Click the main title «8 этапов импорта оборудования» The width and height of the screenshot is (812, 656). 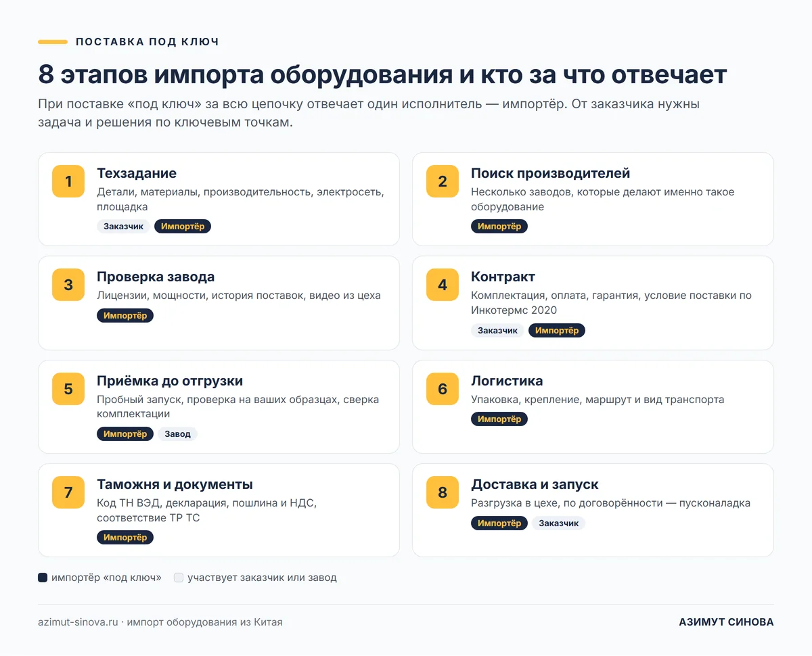coord(382,74)
